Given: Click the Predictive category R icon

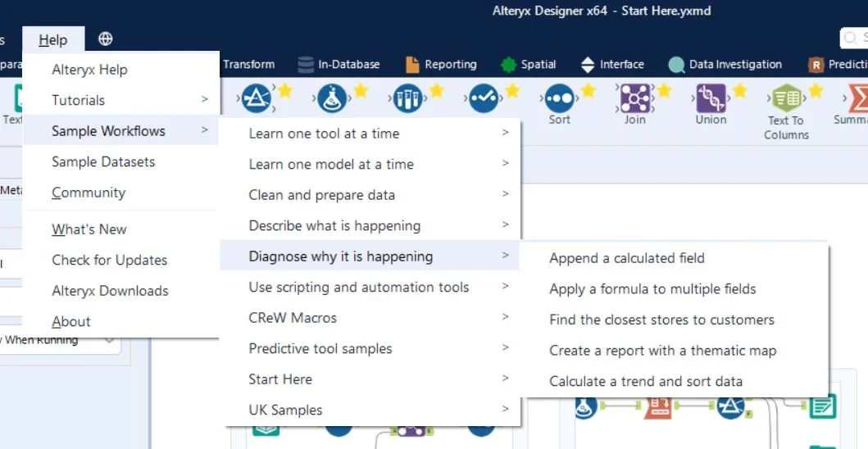Looking at the screenshot, I should pos(816,66).
